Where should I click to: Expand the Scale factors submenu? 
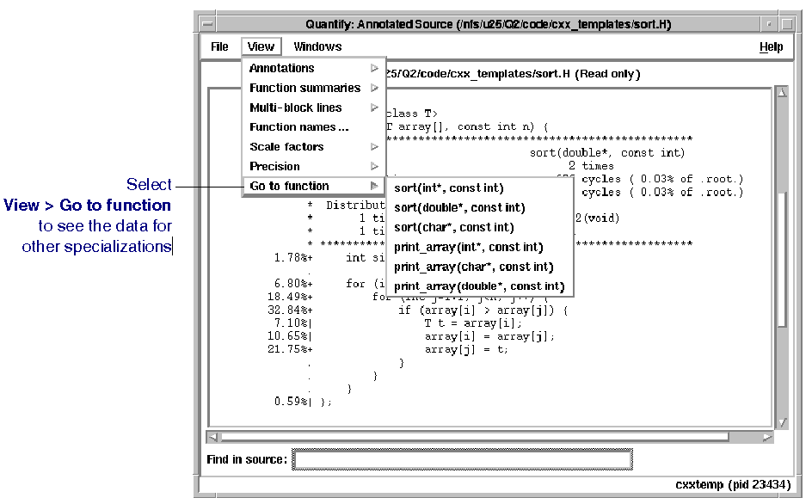(x=314, y=147)
